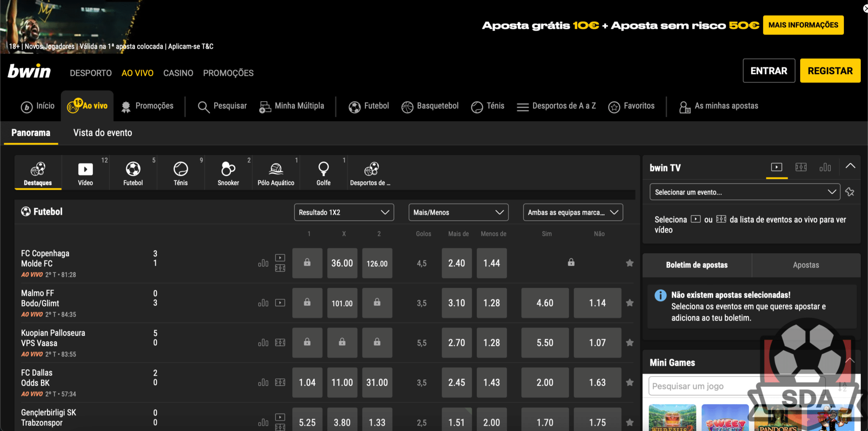Open the Snooker sport filter
Image resolution: width=868 pixels, height=431 pixels.
pos(228,174)
